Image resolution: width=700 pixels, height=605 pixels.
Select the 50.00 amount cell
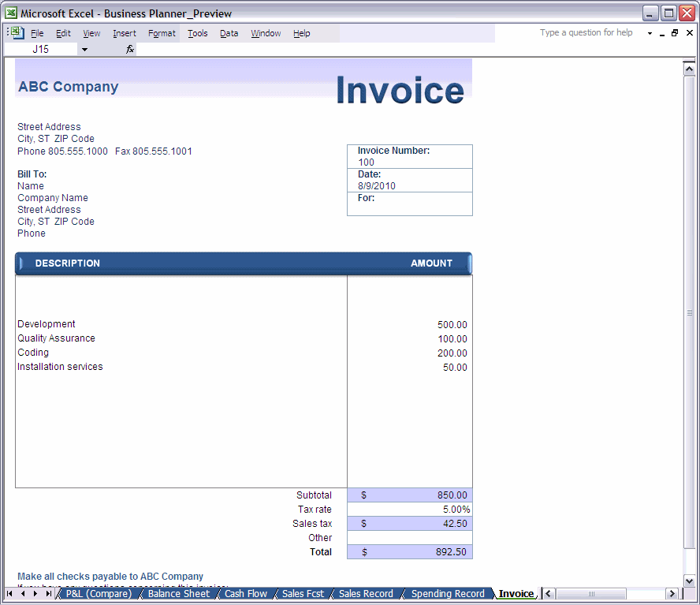point(455,368)
